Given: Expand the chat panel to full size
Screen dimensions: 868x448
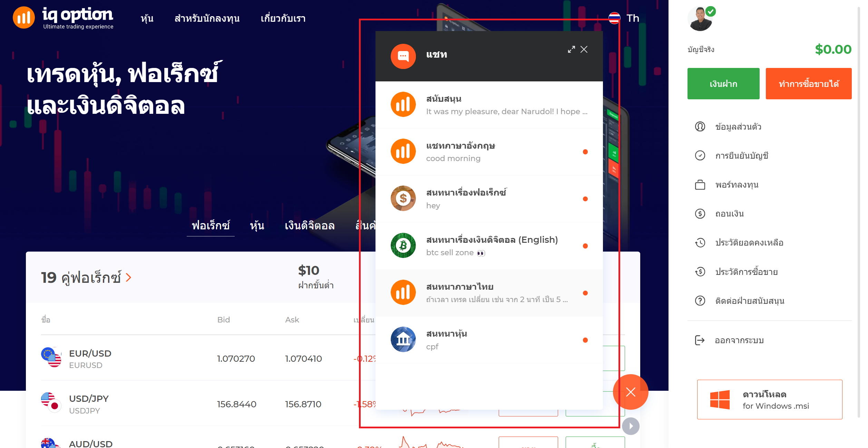Looking at the screenshot, I should (x=571, y=49).
